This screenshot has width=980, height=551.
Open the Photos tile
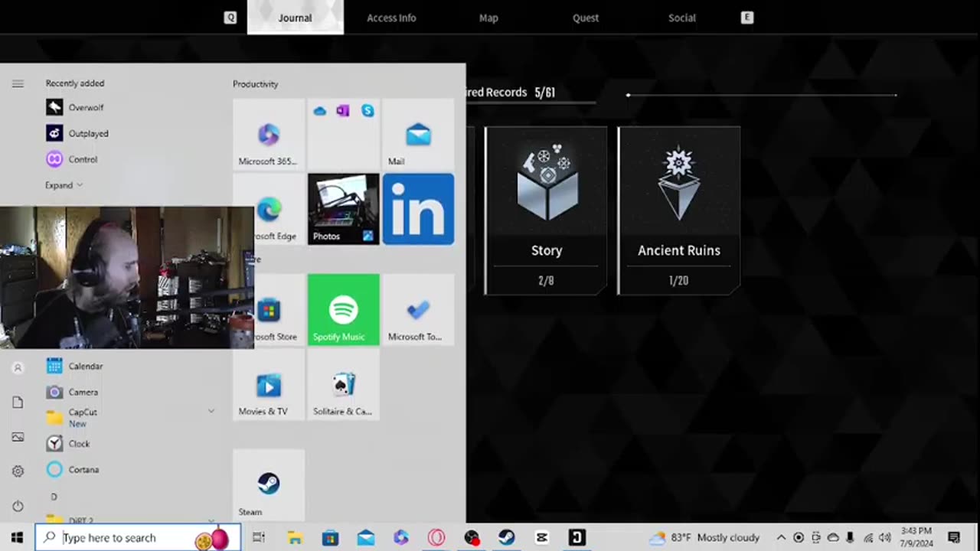tap(343, 209)
